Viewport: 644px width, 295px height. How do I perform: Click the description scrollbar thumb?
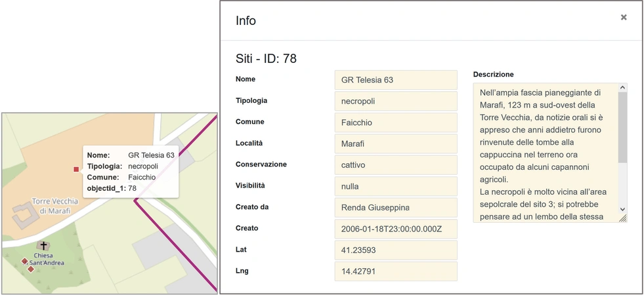click(622, 127)
